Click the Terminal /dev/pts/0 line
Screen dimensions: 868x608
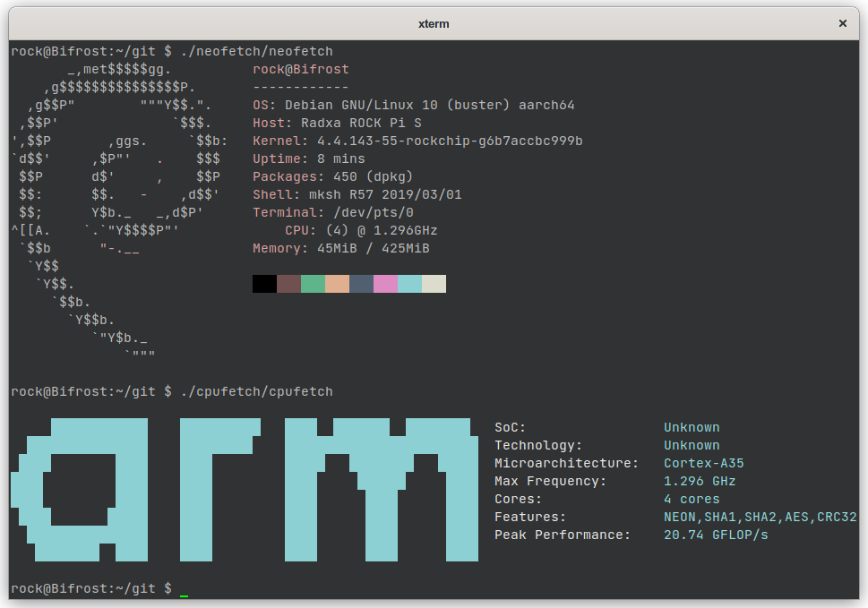click(x=332, y=212)
